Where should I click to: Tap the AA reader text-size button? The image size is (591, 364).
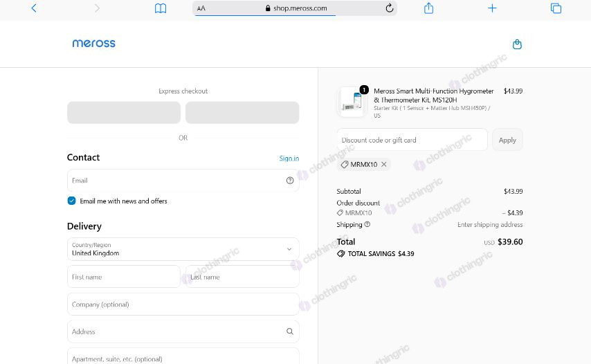pyautogui.click(x=201, y=8)
